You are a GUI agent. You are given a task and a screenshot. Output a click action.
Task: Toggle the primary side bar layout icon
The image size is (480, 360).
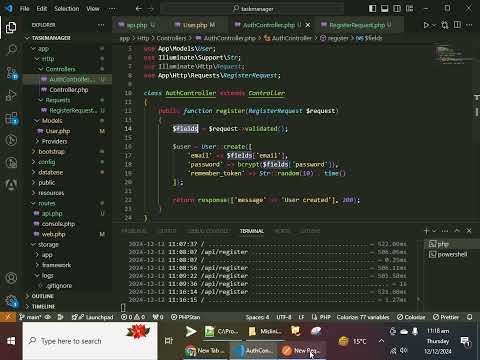tap(372, 9)
